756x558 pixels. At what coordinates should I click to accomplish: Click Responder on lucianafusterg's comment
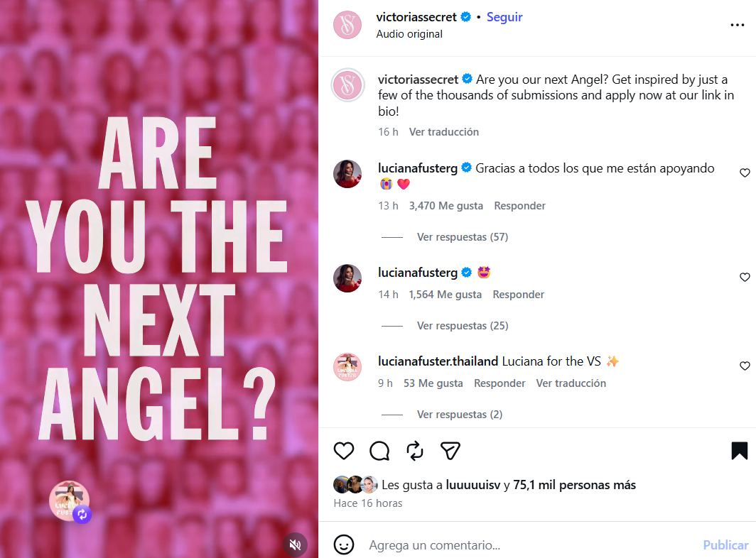(519, 205)
